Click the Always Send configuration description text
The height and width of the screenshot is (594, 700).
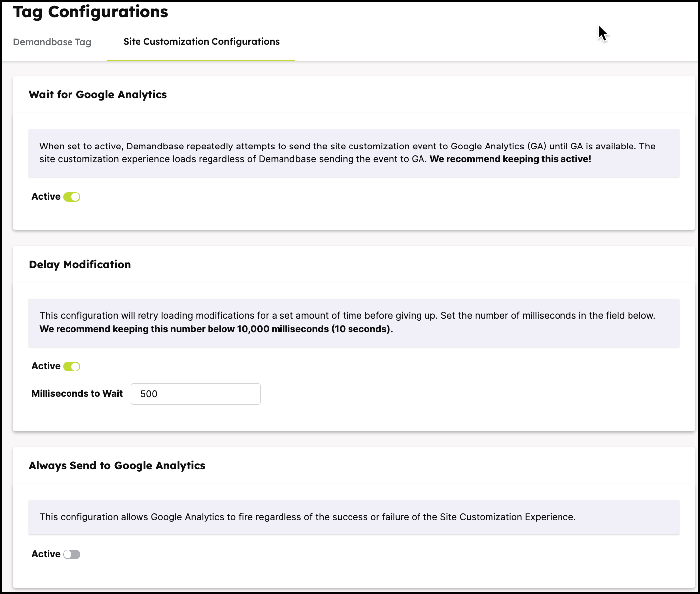pyautogui.click(x=307, y=517)
